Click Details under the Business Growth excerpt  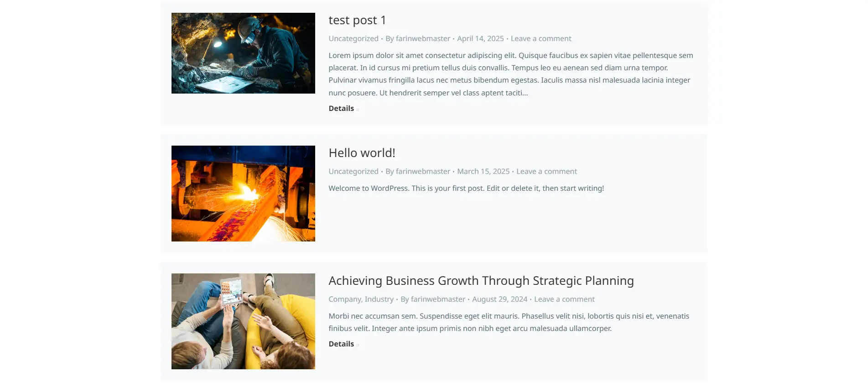(x=341, y=344)
